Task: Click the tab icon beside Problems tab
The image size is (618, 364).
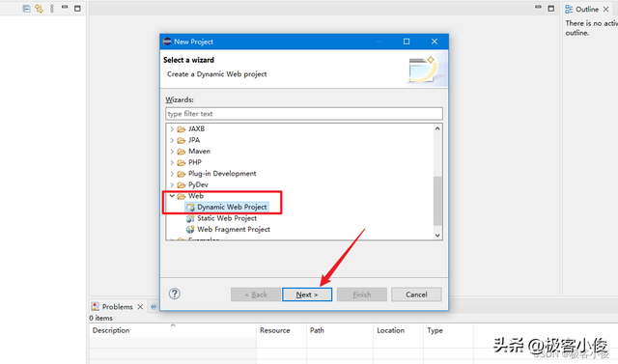Action: [154, 306]
